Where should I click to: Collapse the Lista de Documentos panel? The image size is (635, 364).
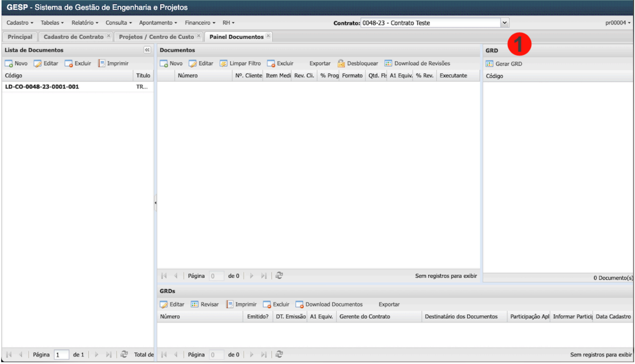point(147,50)
